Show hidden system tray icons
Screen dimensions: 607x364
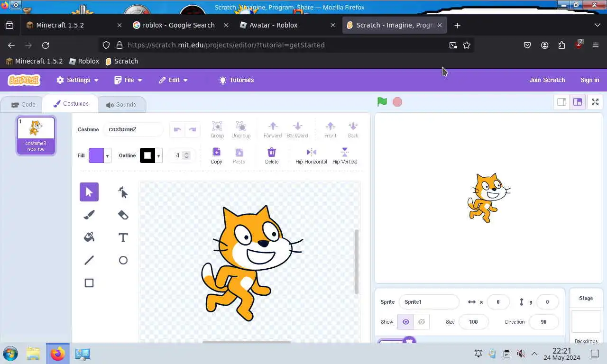click(534, 354)
